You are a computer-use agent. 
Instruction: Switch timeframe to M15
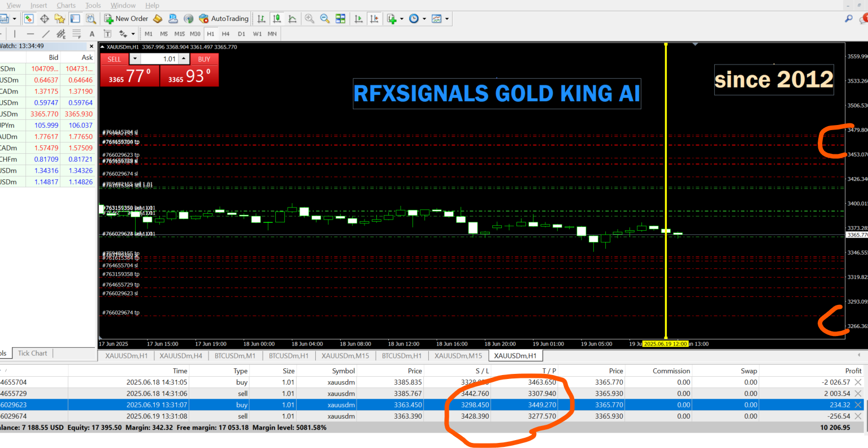point(179,34)
